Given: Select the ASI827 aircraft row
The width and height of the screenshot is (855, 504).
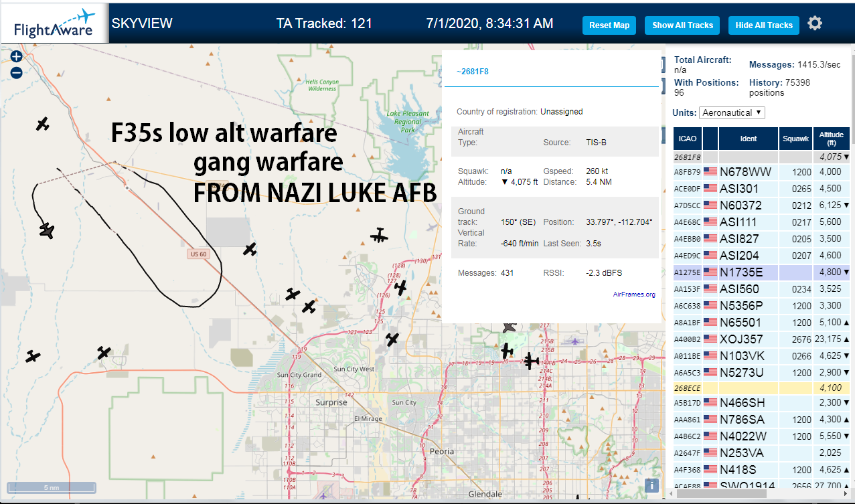Looking at the screenshot, I should point(762,239).
